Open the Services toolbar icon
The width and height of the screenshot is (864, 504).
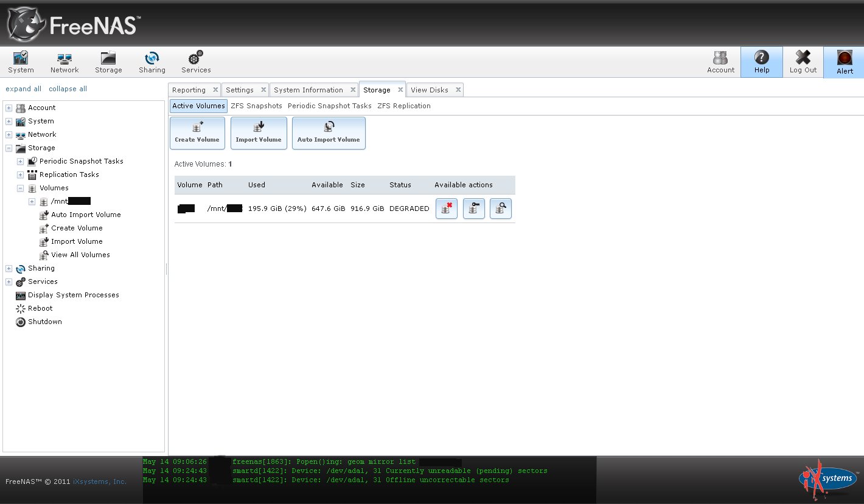[196, 62]
